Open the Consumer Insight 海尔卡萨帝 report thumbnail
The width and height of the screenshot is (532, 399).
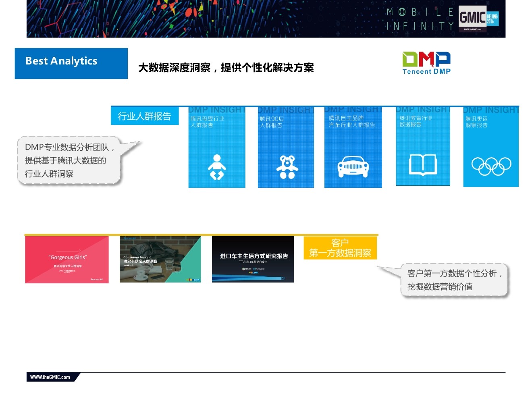pos(160,259)
